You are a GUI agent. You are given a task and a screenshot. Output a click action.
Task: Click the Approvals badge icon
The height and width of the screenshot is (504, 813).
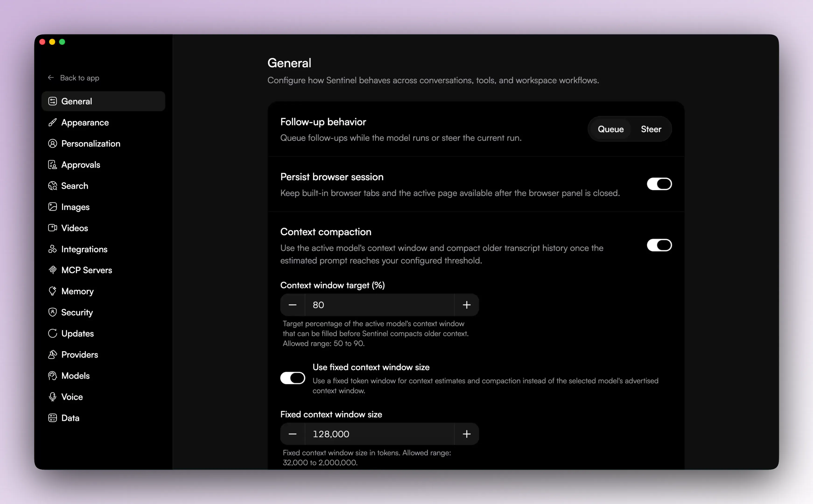53,164
